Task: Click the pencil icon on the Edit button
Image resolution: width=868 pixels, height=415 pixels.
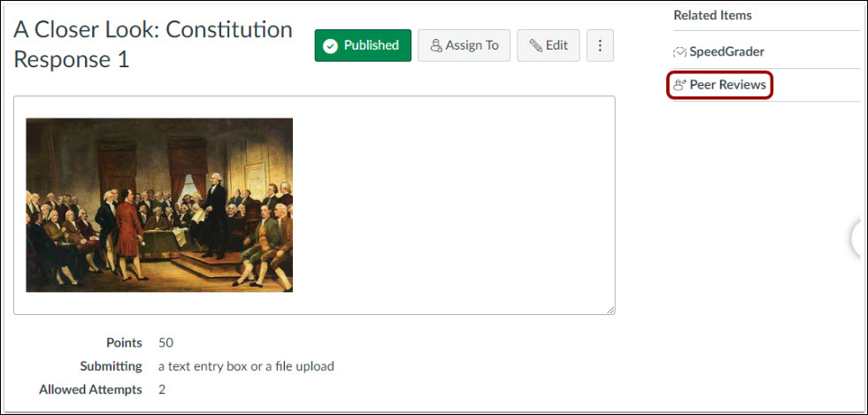Action: 535,45
